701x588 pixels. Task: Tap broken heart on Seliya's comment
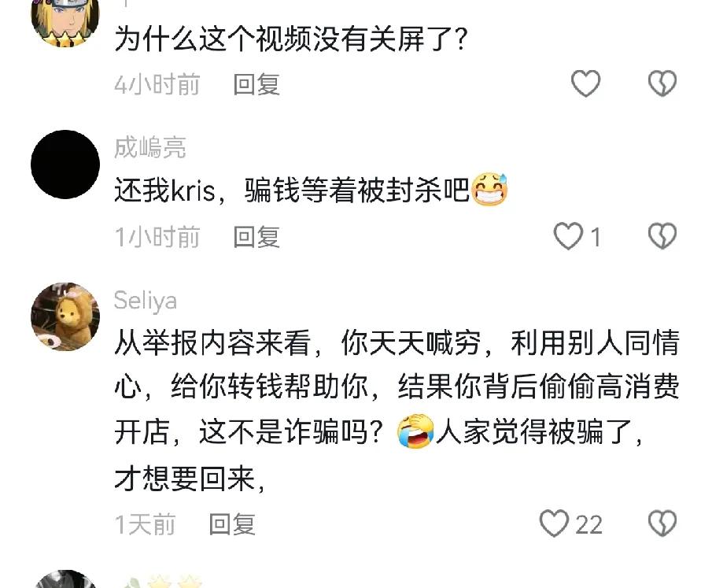tap(662, 523)
